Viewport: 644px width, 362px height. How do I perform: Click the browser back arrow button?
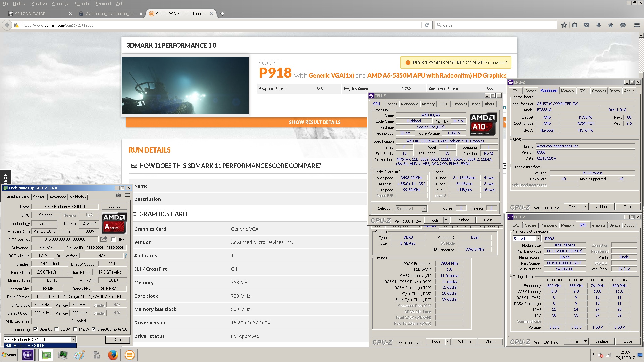pos(7,25)
